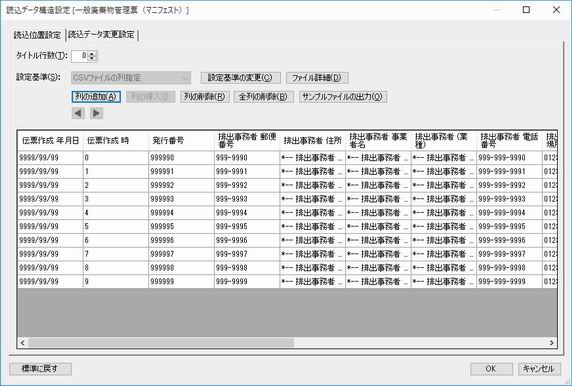The height and width of the screenshot is (386, 572).
Task: Switch to 読込位置設定 tab
Action: 37,35
